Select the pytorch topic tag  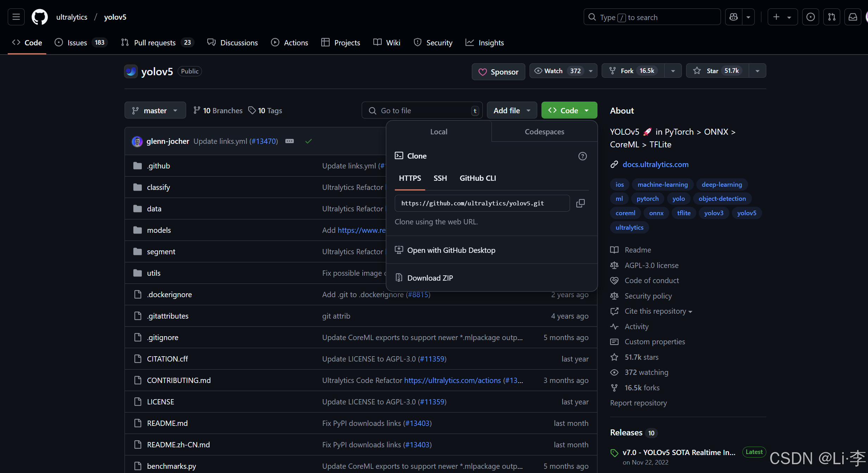(x=647, y=198)
